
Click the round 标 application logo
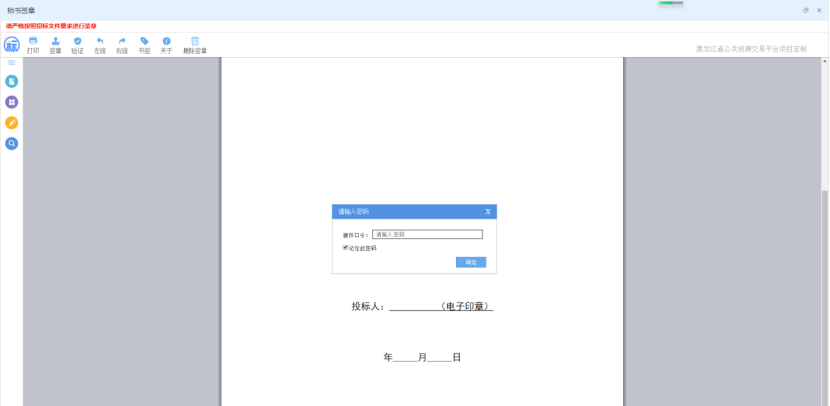click(x=12, y=45)
